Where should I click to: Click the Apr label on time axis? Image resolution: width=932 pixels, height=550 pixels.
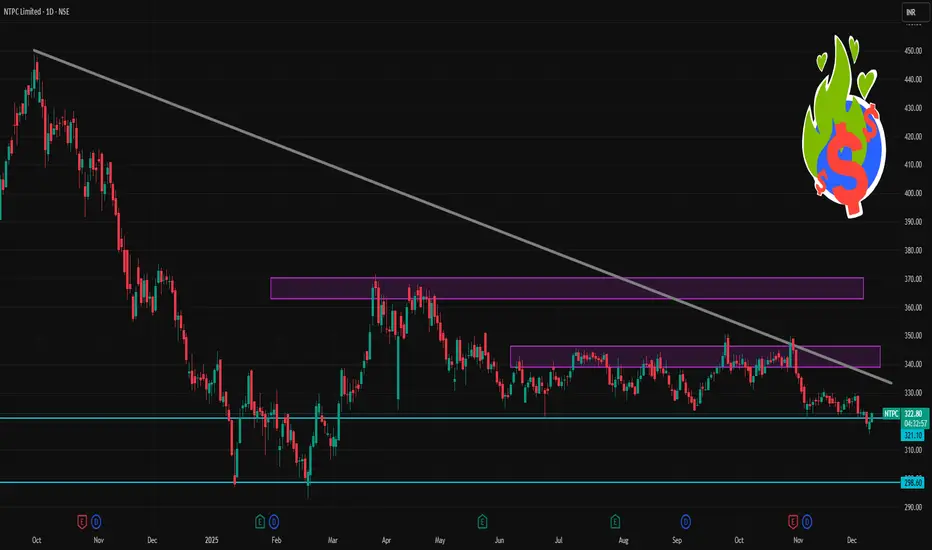click(x=386, y=540)
